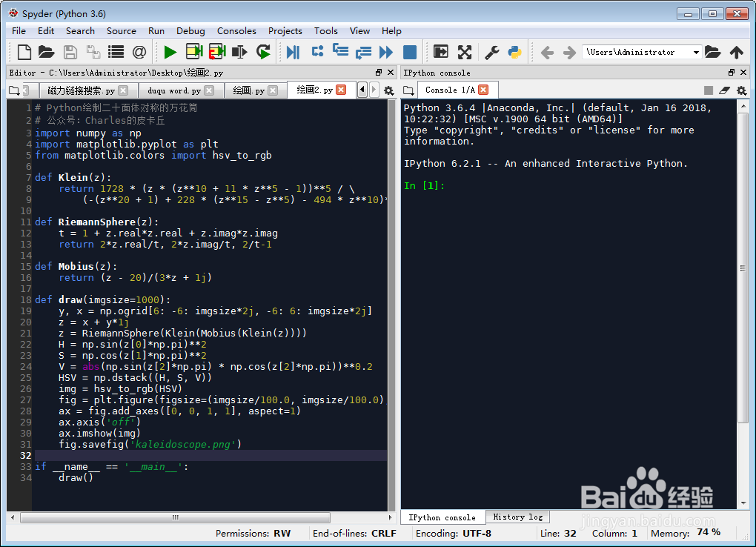
Task: Close the 绘画2.py tab
Action: pos(341,90)
